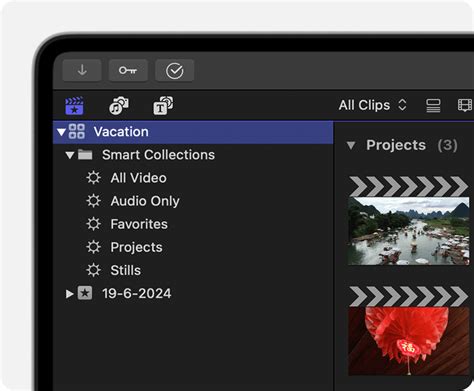
Task: Collapse the Vacation library triangle
Action: point(61,132)
